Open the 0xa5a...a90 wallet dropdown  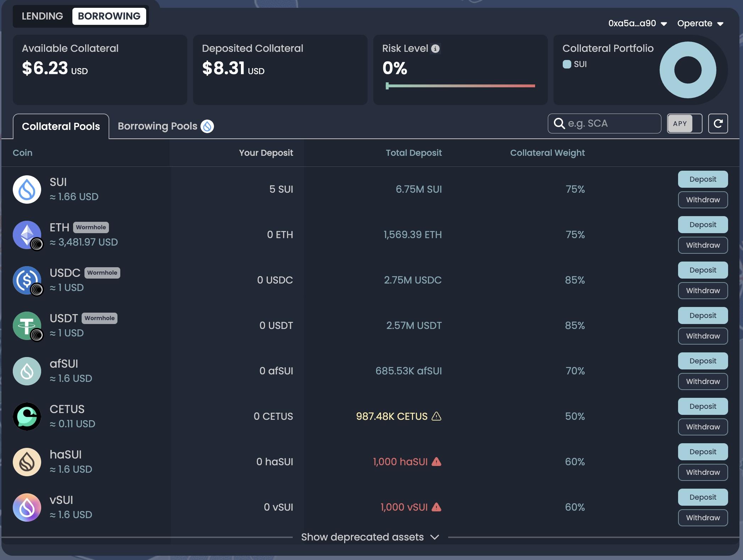pos(638,23)
